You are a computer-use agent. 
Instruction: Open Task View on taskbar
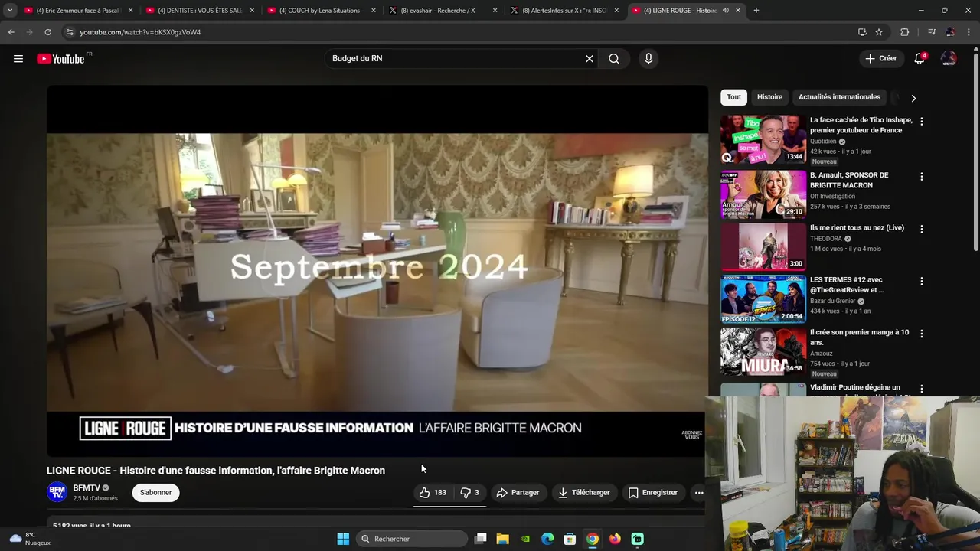point(480,539)
